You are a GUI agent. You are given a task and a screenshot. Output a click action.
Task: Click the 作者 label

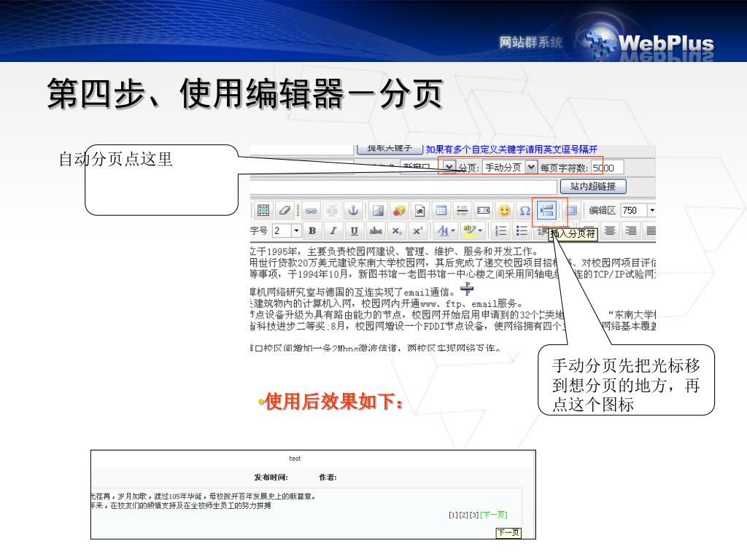[328, 477]
